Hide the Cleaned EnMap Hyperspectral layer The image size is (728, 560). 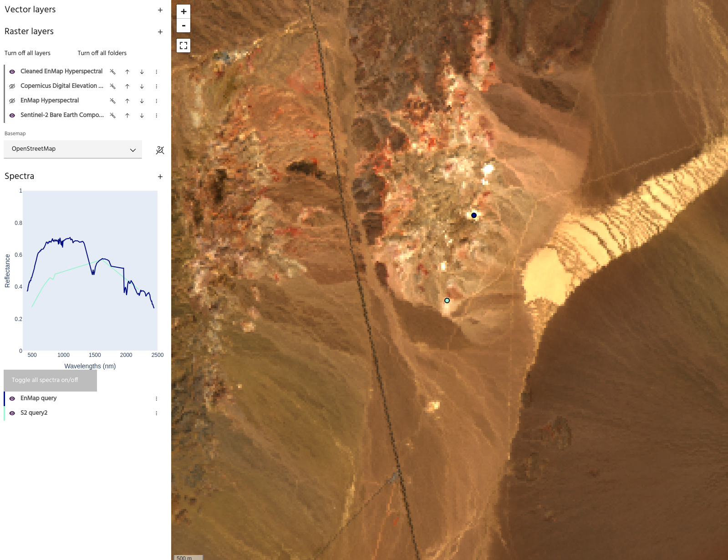12,72
